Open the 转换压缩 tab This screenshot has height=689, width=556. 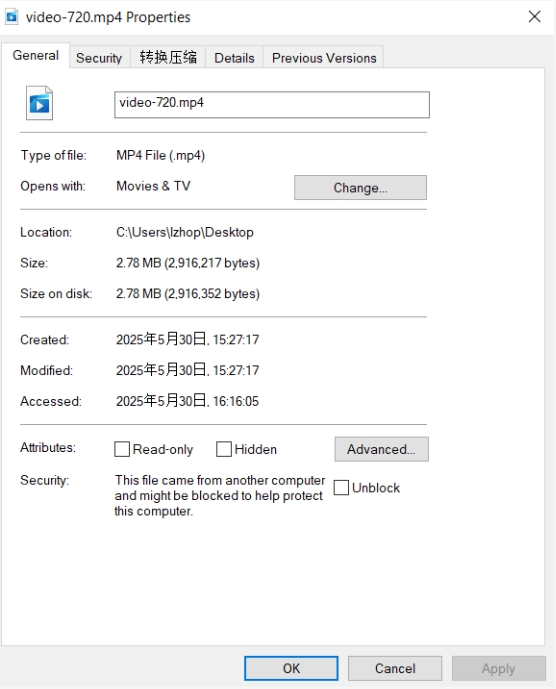(x=168, y=58)
